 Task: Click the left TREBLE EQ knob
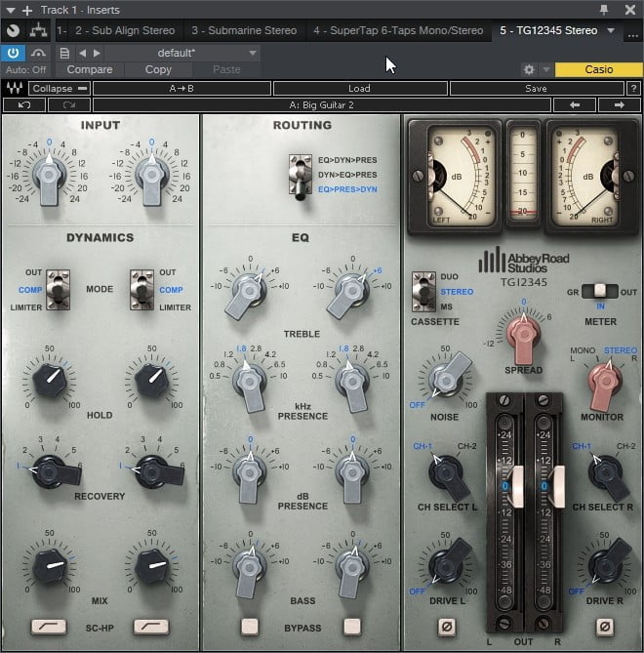(x=249, y=292)
